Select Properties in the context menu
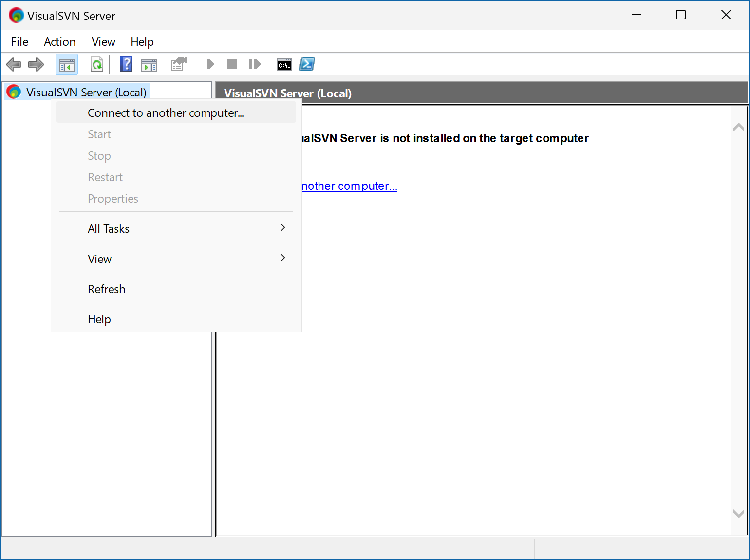750x560 pixels. (176, 199)
